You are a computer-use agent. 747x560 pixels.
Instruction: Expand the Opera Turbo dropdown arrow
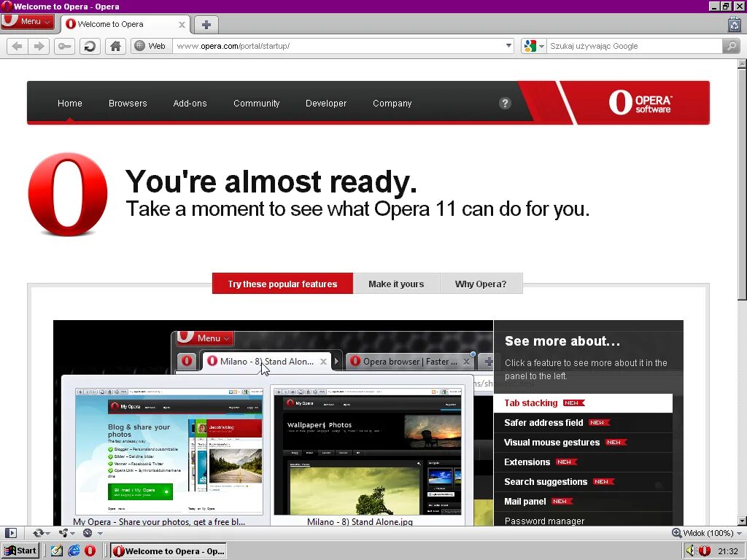click(x=100, y=533)
